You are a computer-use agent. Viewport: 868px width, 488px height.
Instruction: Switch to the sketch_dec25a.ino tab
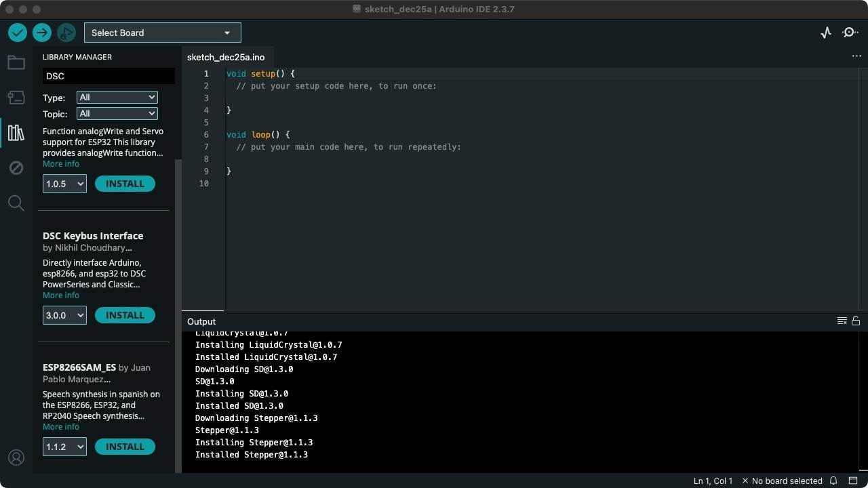(226, 57)
